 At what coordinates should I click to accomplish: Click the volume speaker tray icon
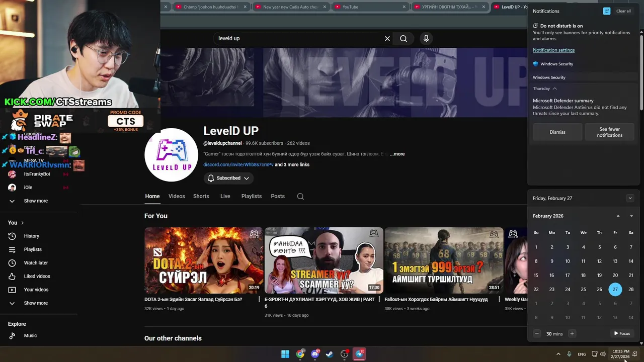(x=603, y=354)
